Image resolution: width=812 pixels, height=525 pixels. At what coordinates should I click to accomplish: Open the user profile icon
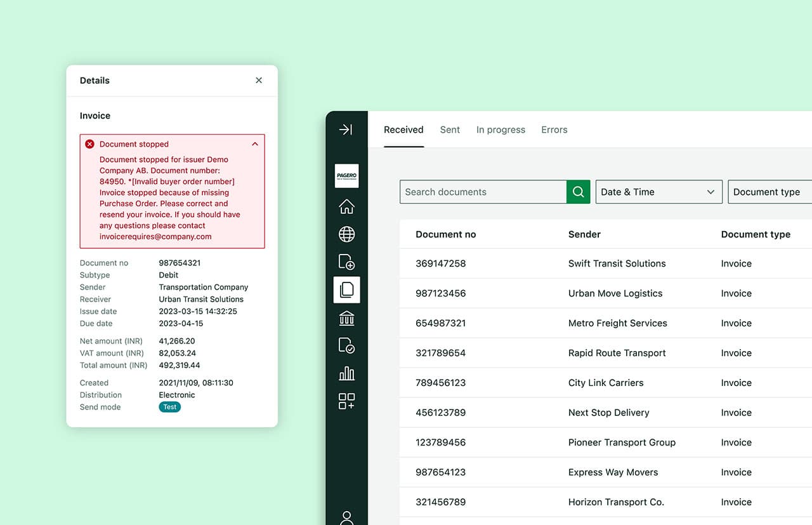346,517
